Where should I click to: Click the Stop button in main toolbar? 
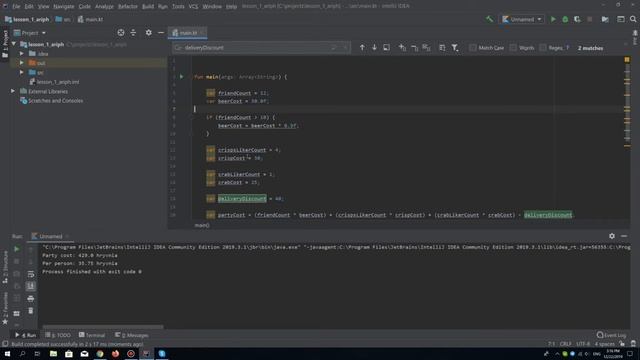pos(589,19)
